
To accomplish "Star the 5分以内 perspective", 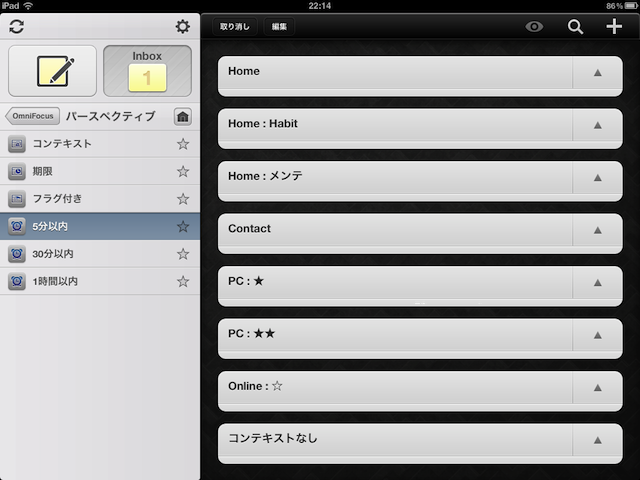I will tap(183, 226).
